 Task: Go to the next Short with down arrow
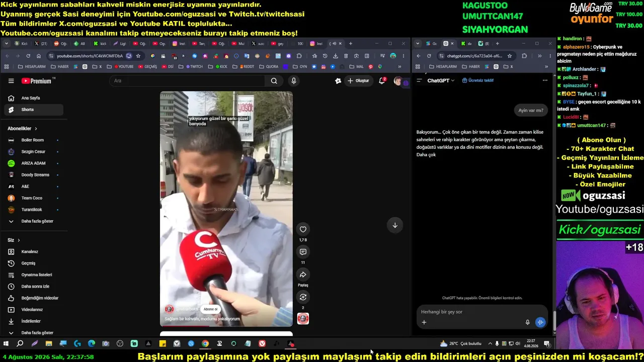coord(395,225)
